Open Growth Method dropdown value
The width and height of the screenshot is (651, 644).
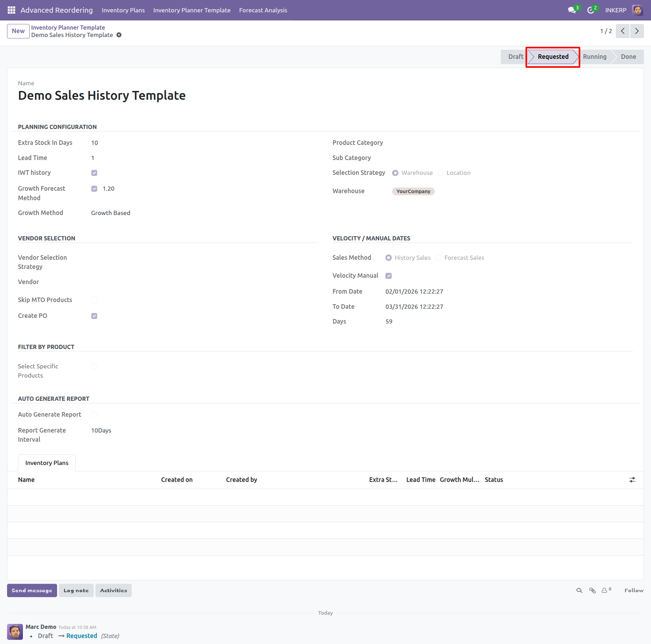(x=111, y=213)
